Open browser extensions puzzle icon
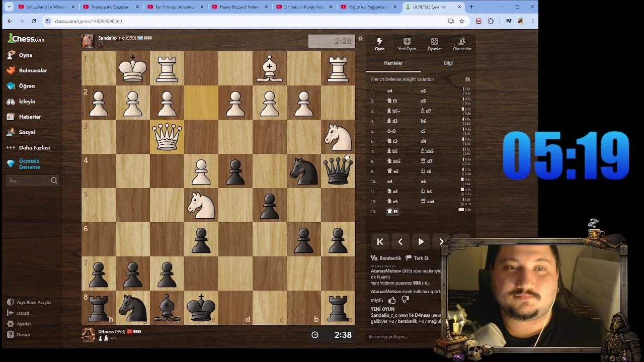This screenshot has height=362, width=644. click(x=491, y=21)
